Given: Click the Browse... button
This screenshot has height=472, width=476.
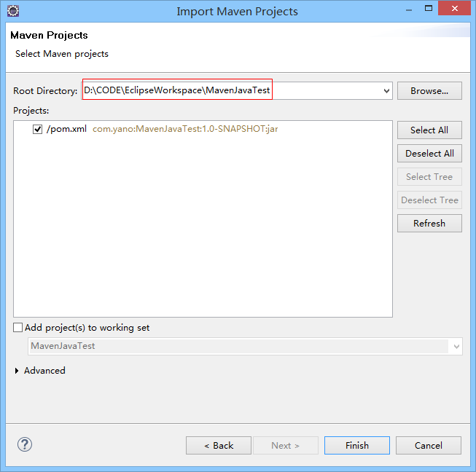Looking at the screenshot, I should (x=429, y=91).
